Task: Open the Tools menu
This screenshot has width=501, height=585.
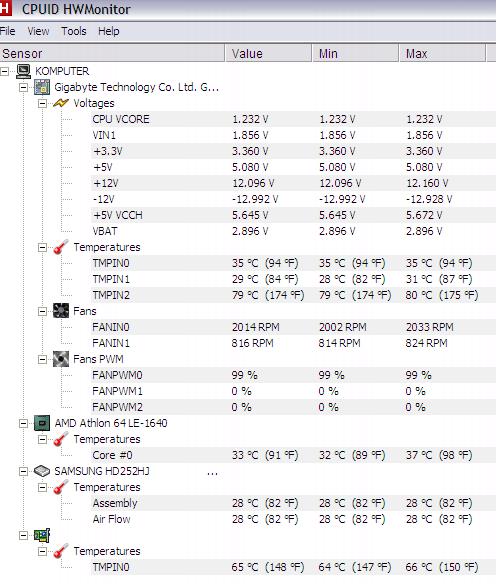Action: pyautogui.click(x=74, y=31)
